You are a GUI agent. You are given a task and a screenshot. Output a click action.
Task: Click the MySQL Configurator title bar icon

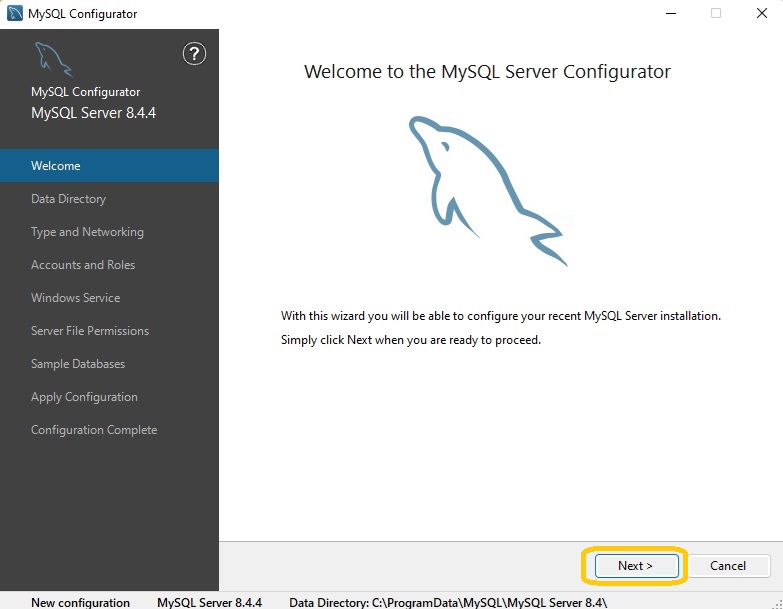pyautogui.click(x=14, y=13)
